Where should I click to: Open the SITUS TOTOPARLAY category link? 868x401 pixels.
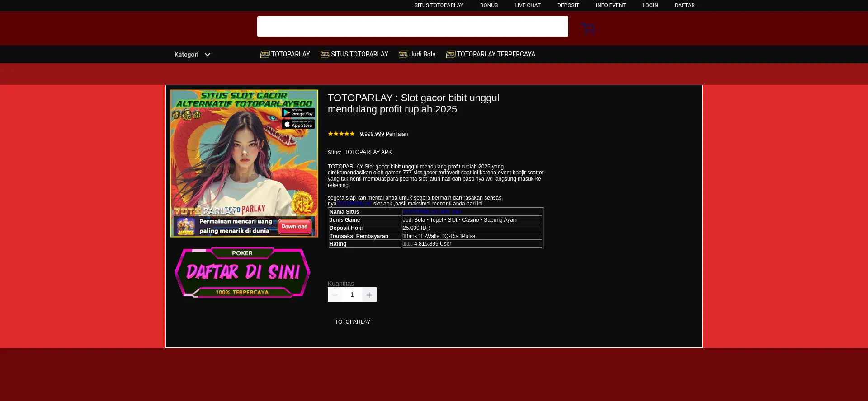tap(359, 54)
